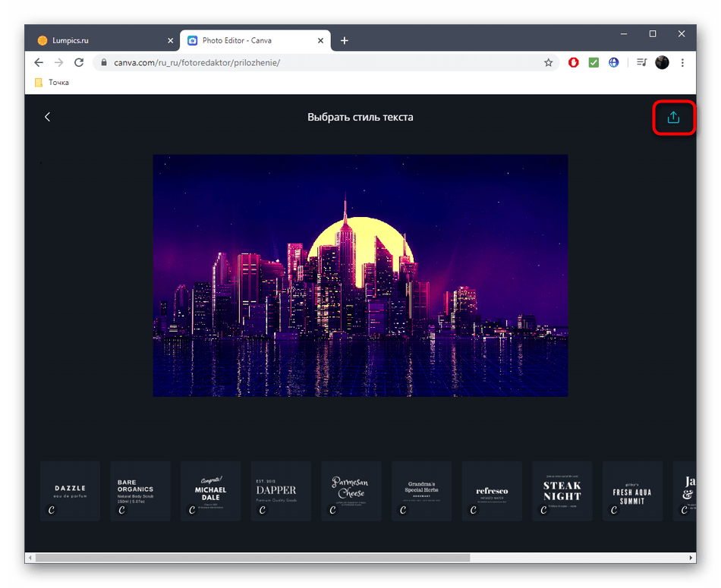721x588 pixels.
Task: Choose the BARE ORGANICS text style
Action: click(140, 491)
